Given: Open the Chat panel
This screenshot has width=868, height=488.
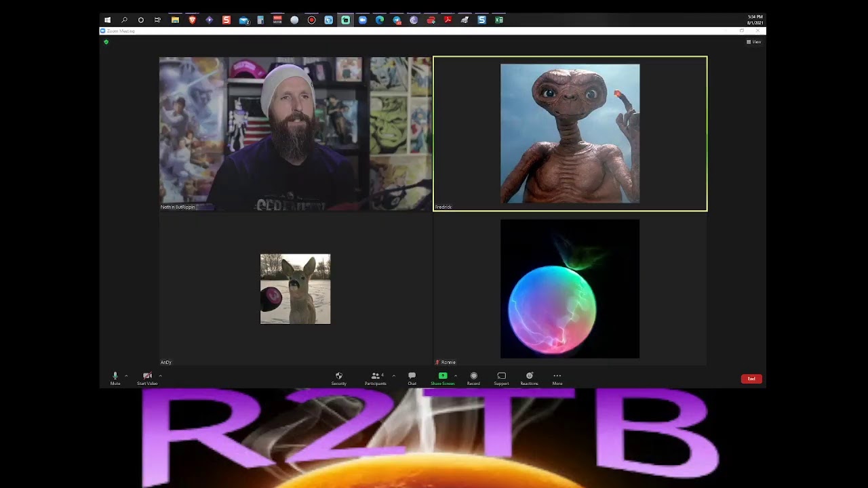Looking at the screenshot, I should (412, 378).
